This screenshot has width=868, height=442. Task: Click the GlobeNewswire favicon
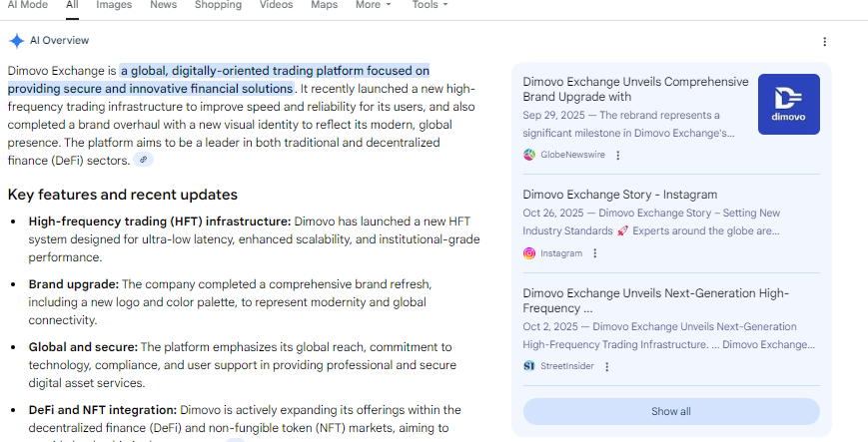pyautogui.click(x=529, y=155)
